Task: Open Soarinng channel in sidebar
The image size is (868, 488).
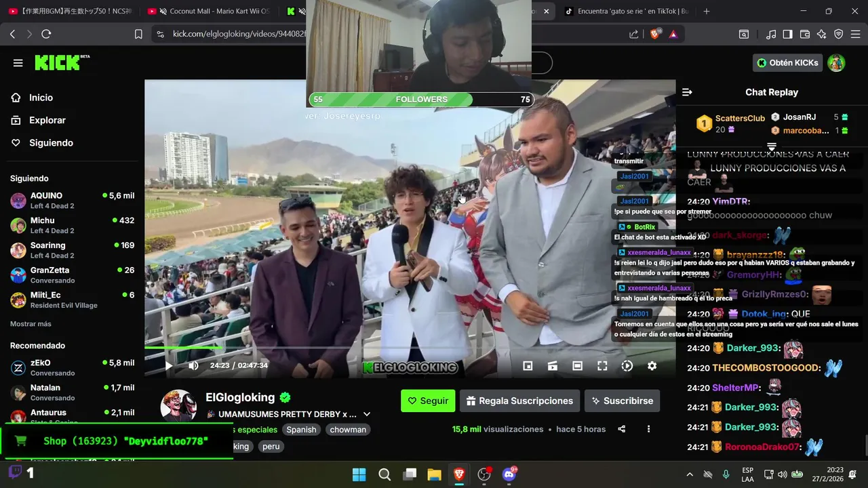Action: coord(72,250)
